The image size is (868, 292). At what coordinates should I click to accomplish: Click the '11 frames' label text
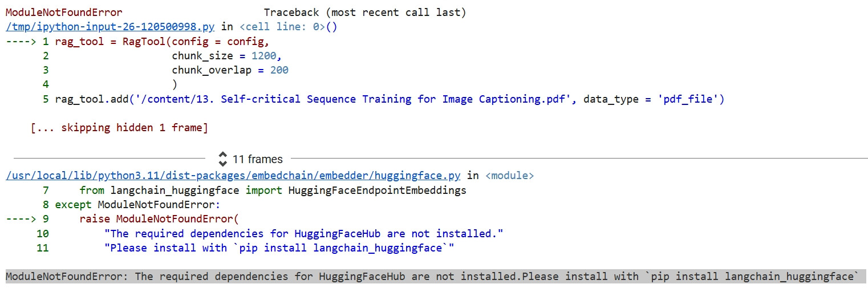pos(257,159)
